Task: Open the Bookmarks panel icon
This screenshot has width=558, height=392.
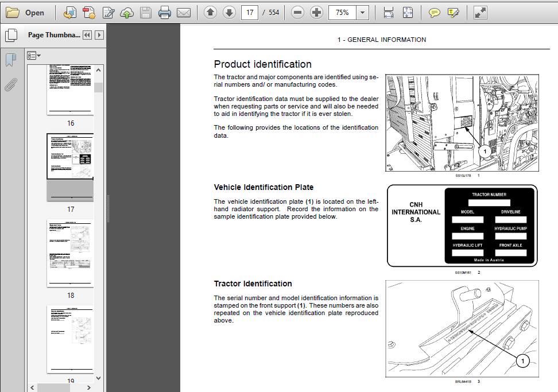Action: point(11,60)
